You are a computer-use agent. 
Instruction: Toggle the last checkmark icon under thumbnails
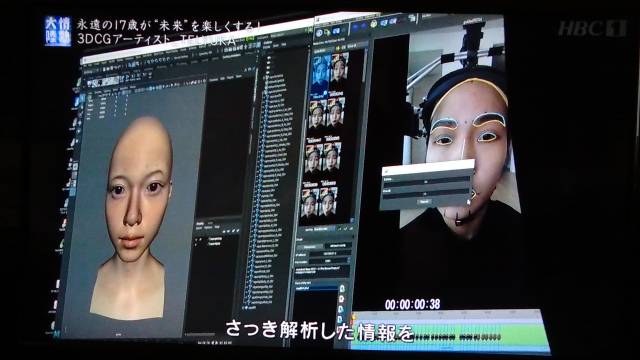(x=351, y=228)
